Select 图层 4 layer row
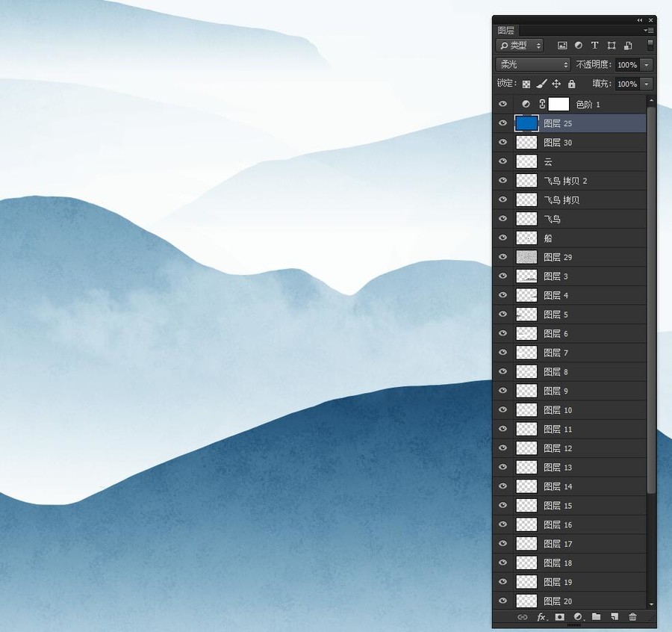Viewport: 672px width, 632px height. (570, 295)
